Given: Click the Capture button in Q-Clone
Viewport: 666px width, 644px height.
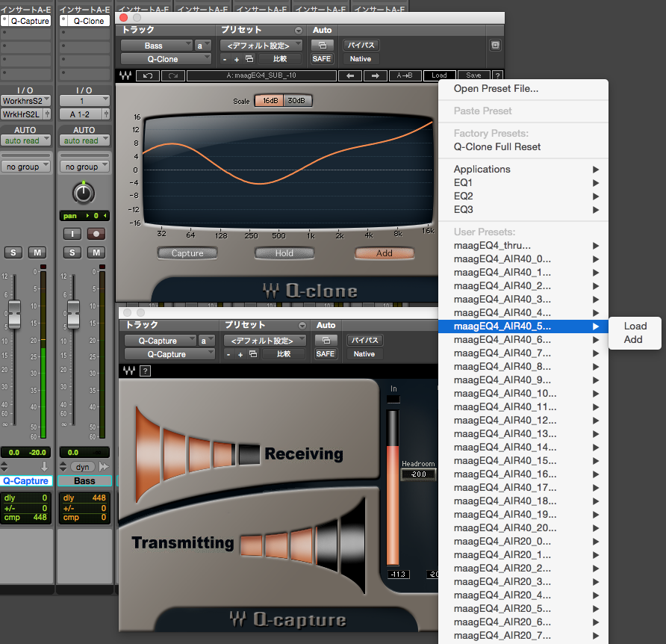Looking at the screenshot, I should tap(187, 253).
